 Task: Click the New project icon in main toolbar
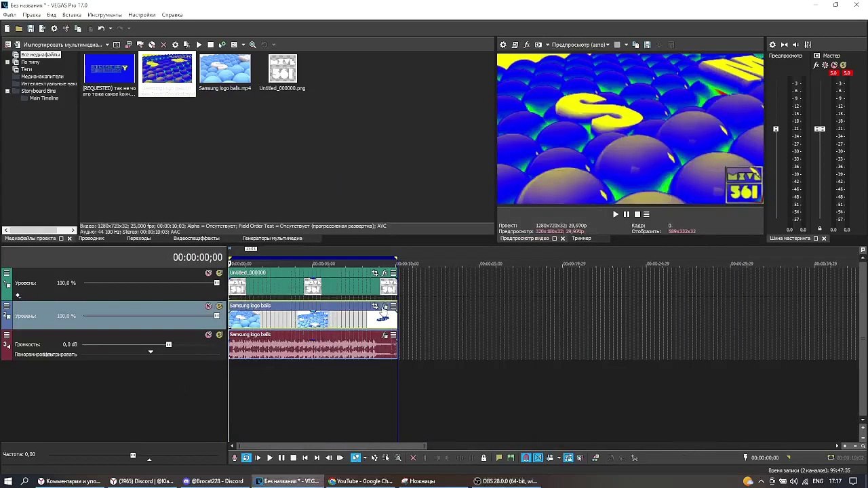[x=7, y=28]
